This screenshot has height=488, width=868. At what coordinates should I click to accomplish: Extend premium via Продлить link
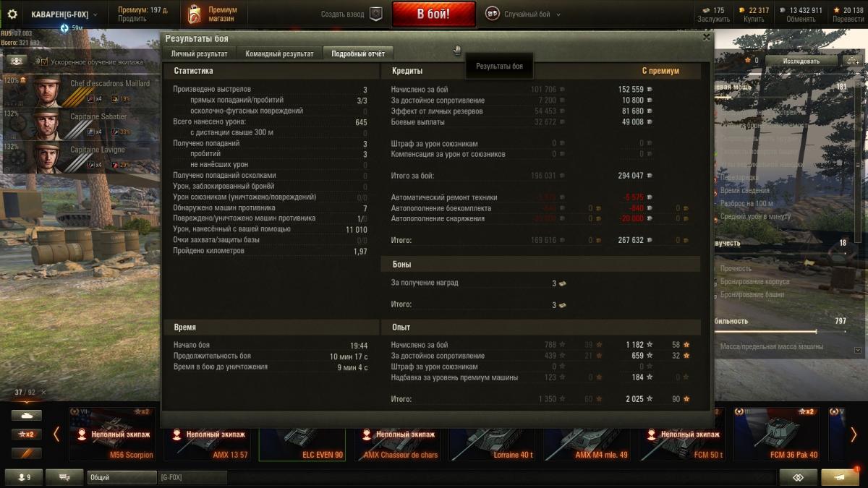(132, 19)
